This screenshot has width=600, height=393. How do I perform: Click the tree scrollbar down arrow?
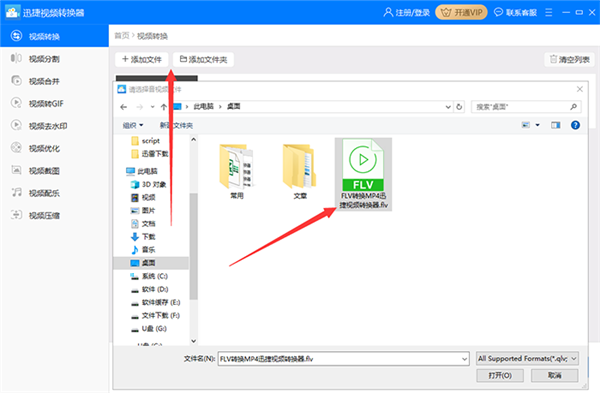click(194, 341)
